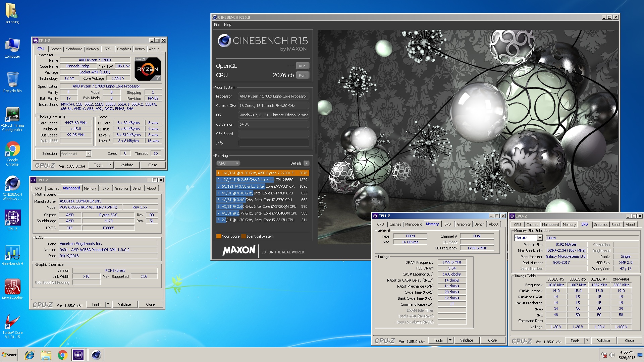Select Cinebench taskbar button

[96, 355]
